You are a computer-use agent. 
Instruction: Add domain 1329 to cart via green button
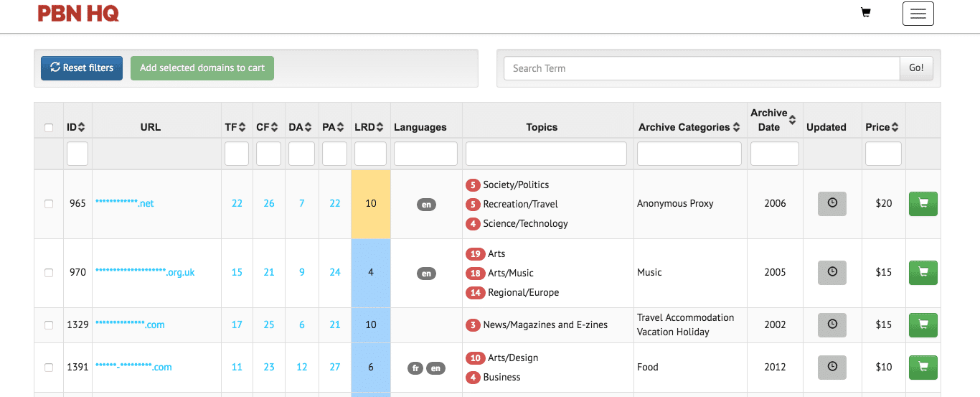pyautogui.click(x=923, y=324)
